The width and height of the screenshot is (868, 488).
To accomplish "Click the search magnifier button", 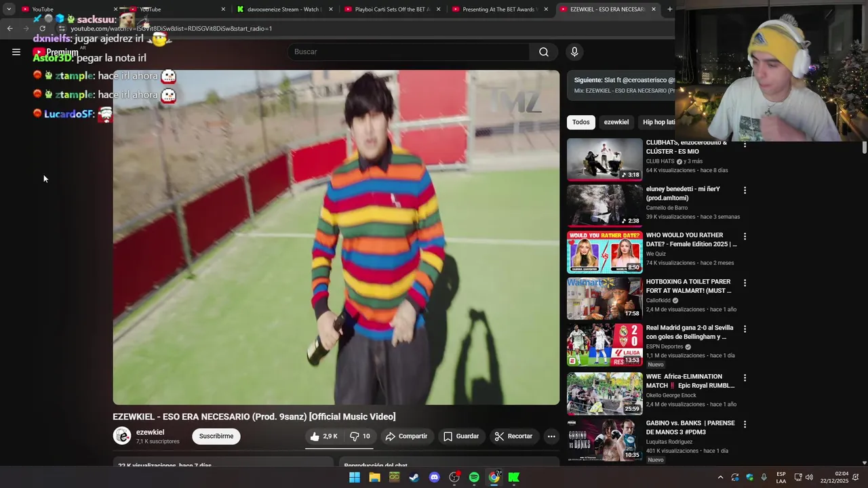I will click(x=544, y=52).
